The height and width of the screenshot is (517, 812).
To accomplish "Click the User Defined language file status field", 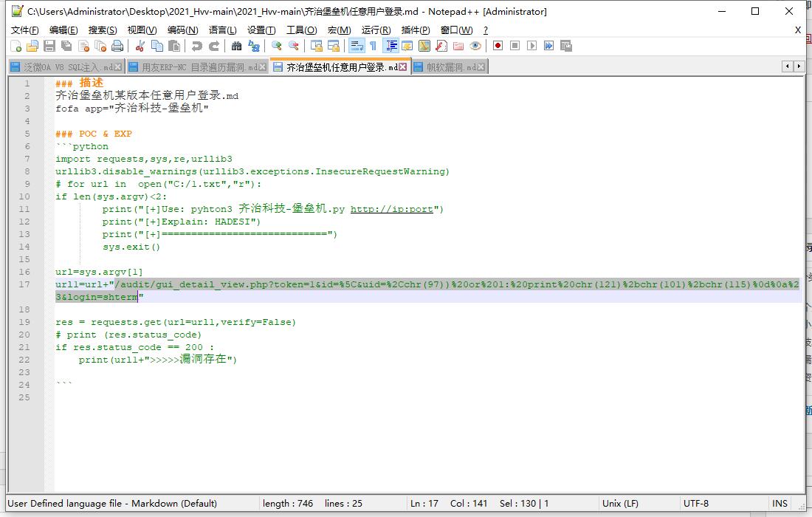I will pos(112,504).
